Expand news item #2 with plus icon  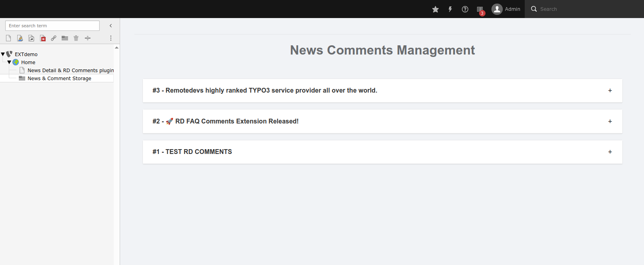[x=610, y=121]
